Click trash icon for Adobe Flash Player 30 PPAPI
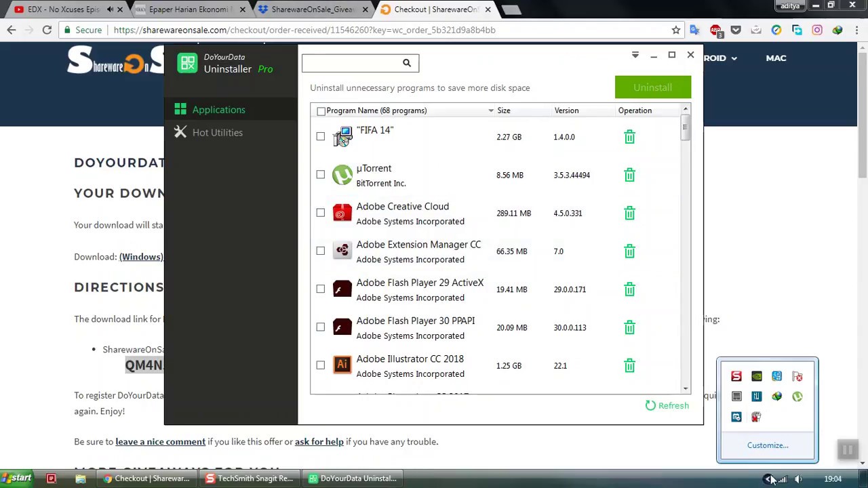 629,327
